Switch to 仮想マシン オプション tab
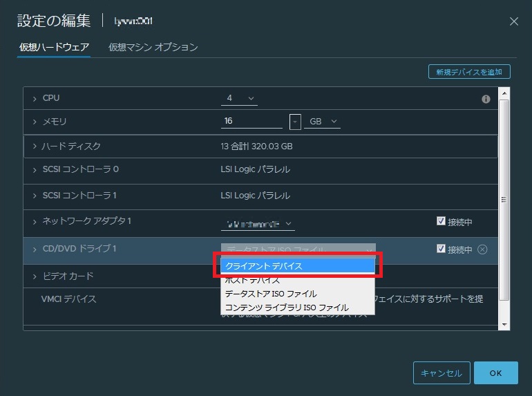 coord(153,47)
